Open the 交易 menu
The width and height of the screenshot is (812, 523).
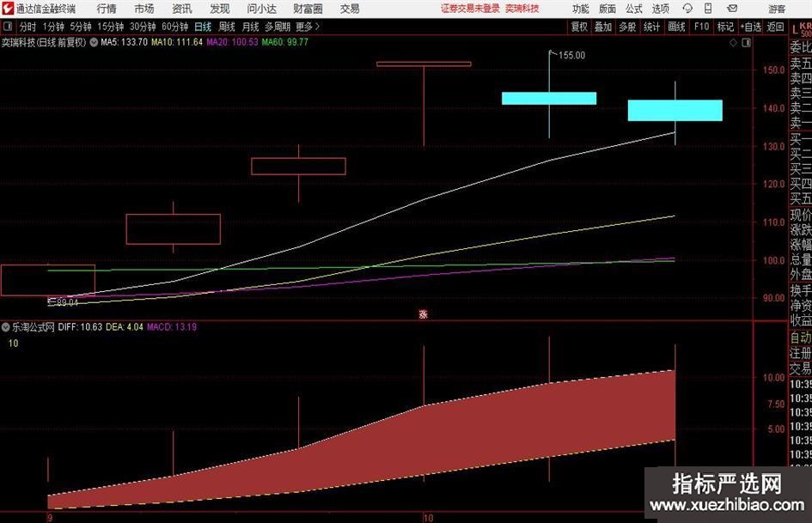click(350, 9)
